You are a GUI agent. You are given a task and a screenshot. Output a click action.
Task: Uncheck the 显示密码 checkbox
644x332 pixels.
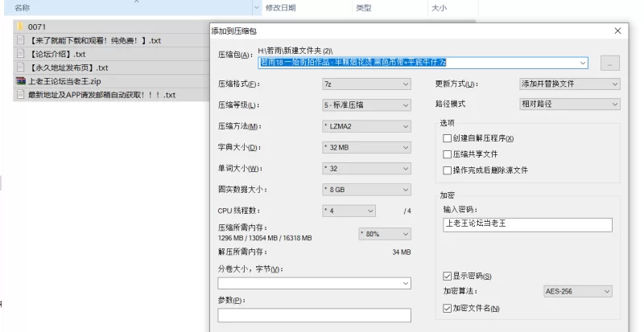448,277
